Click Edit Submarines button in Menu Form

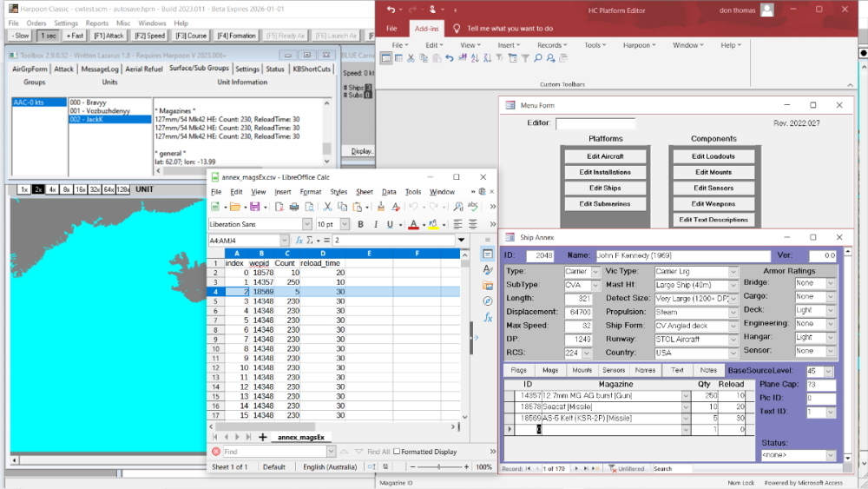coord(605,204)
